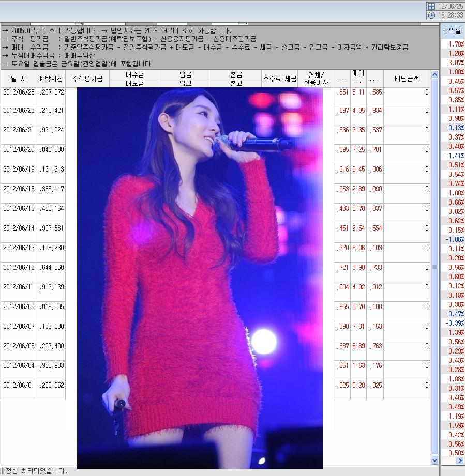Click the 매수금 header cell
465x476 pixels.
point(134,74)
